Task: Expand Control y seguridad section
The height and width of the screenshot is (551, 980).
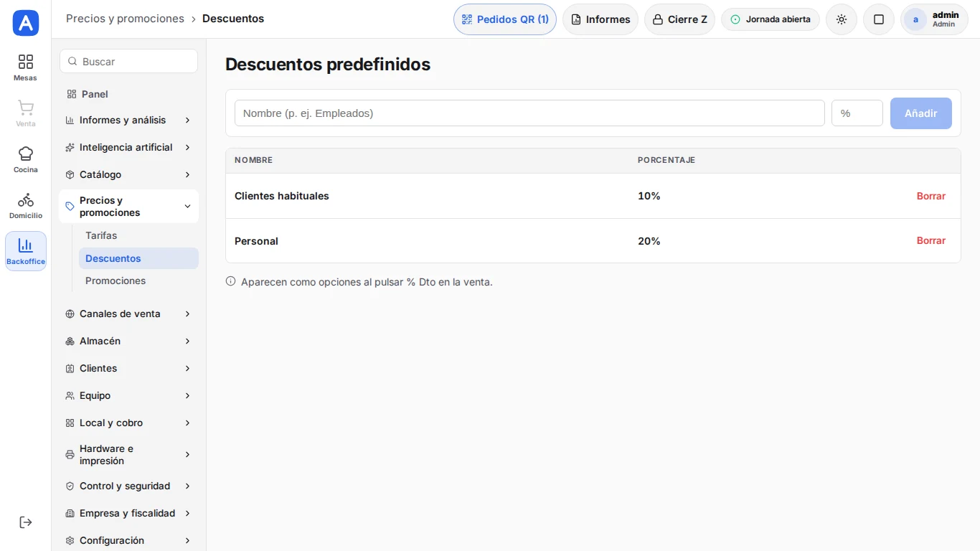Action: (128, 486)
